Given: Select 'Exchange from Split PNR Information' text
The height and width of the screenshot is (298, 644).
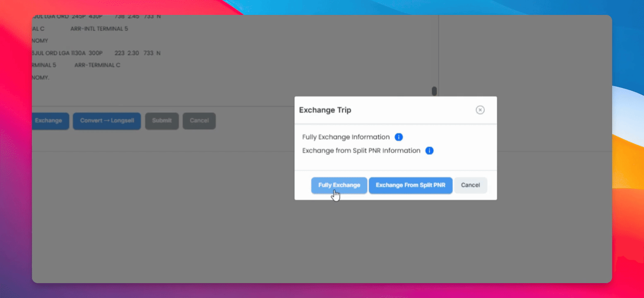Looking at the screenshot, I should [361, 151].
